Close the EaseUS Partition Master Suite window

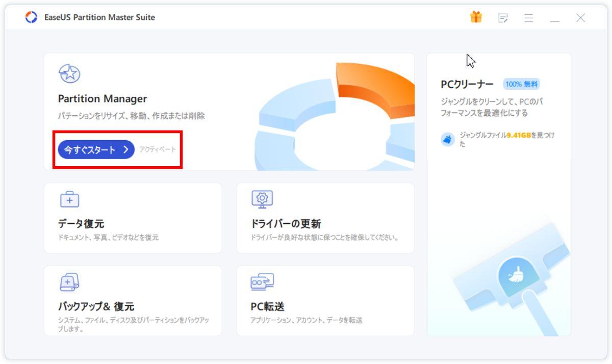[x=580, y=18]
